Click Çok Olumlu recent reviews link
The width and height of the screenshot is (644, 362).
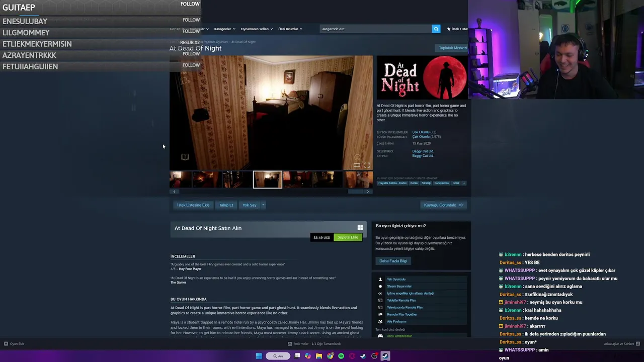click(421, 132)
